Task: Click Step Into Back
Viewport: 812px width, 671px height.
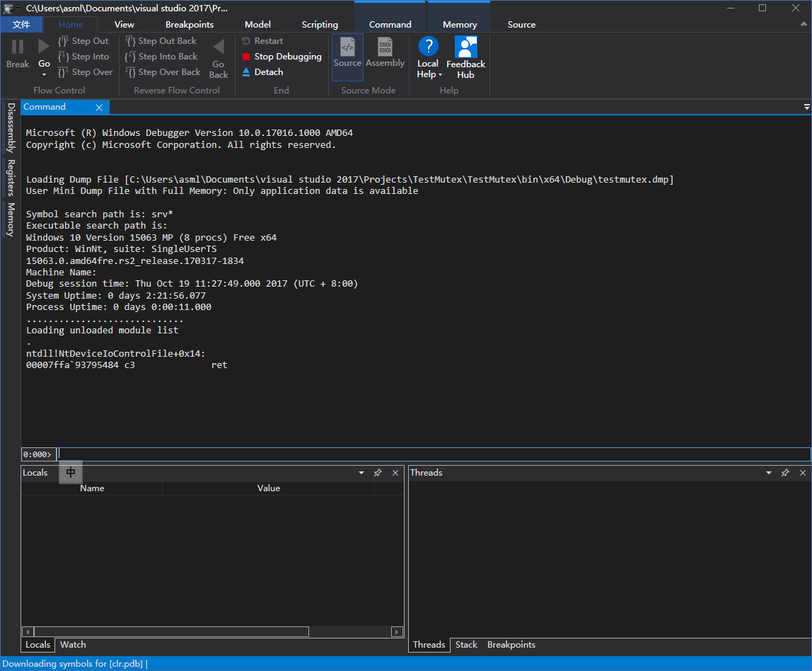Action: 161,57
